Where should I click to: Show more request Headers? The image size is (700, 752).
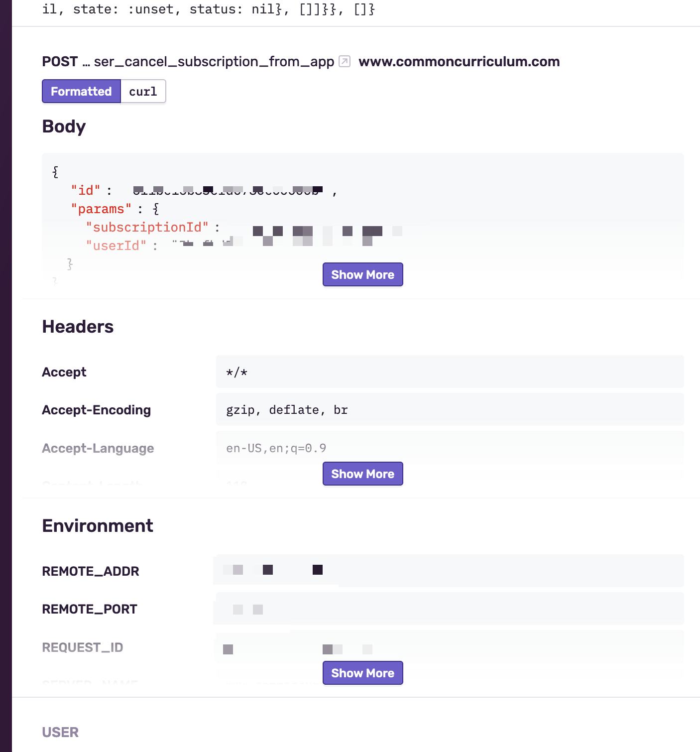click(362, 474)
